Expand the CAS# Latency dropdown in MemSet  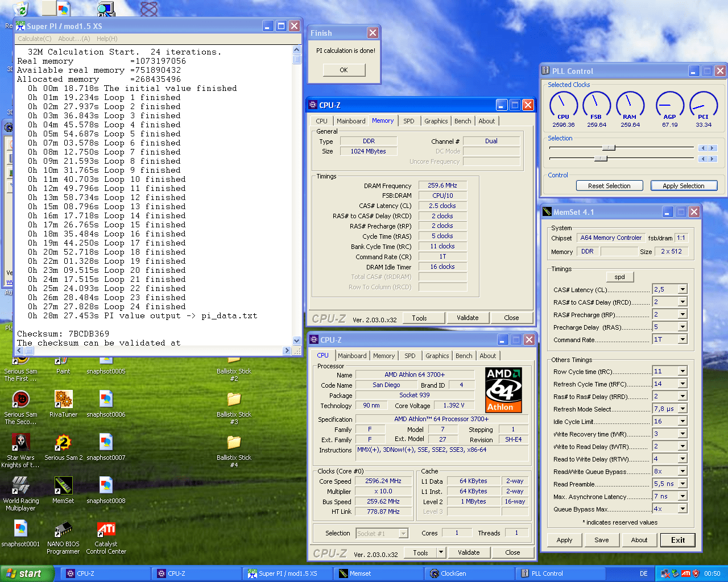tap(682, 289)
